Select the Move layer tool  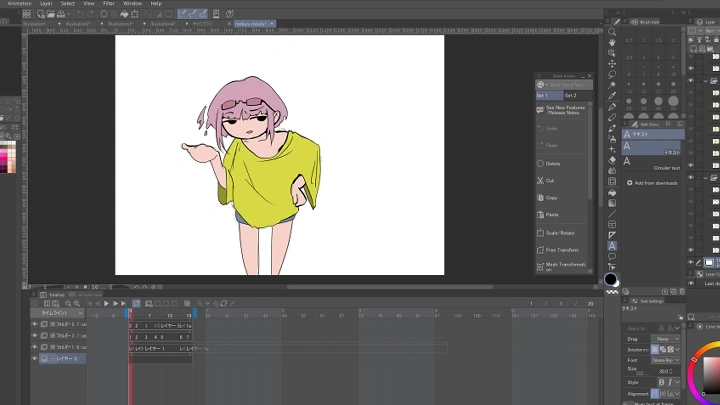point(612,63)
